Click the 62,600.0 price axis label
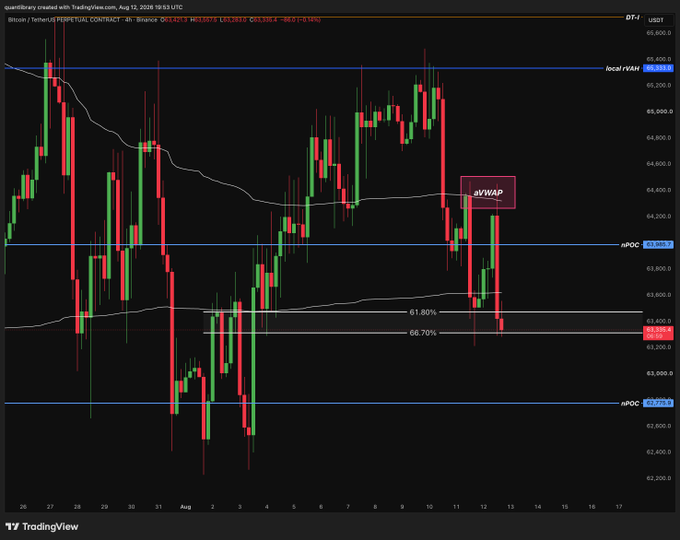 click(658, 426)
